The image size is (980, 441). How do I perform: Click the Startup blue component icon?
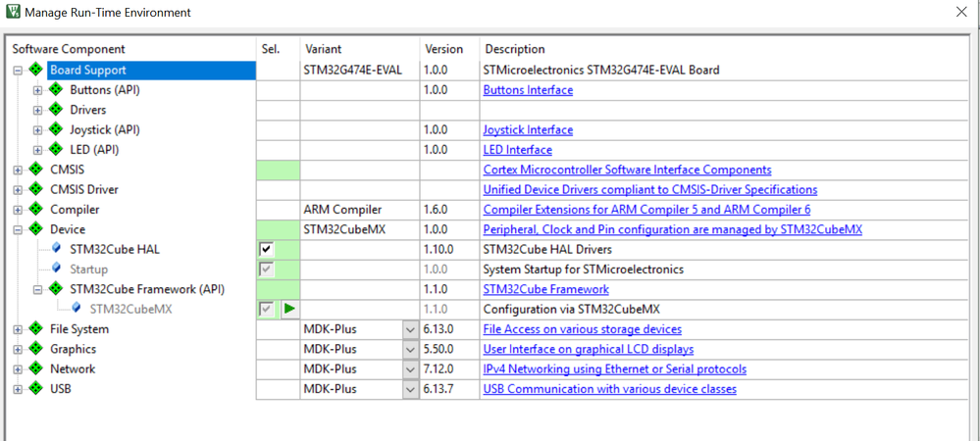tap(56, 269)
